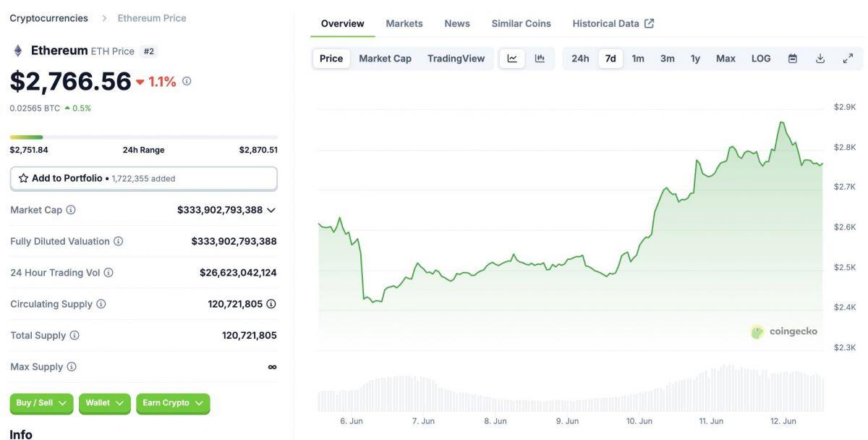Click info icon beside Circulating Supply label
This screenshot has height=440, width=868.
101,304
